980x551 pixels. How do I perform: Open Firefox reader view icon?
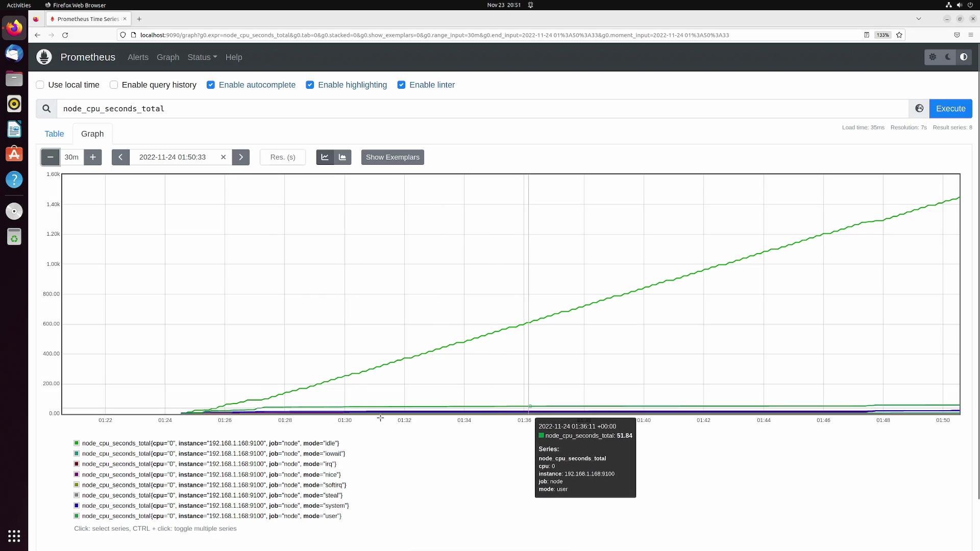[866, 35]
